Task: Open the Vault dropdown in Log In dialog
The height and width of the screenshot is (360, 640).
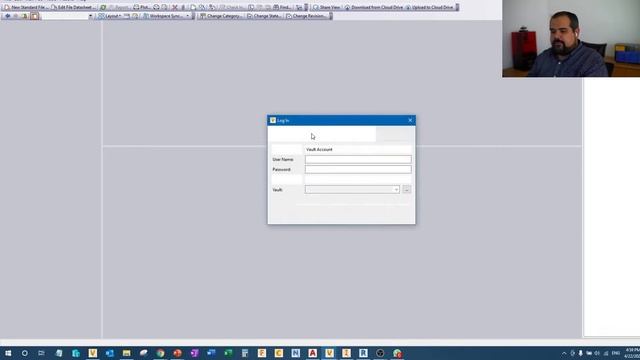Action: (x=352, y=189)
